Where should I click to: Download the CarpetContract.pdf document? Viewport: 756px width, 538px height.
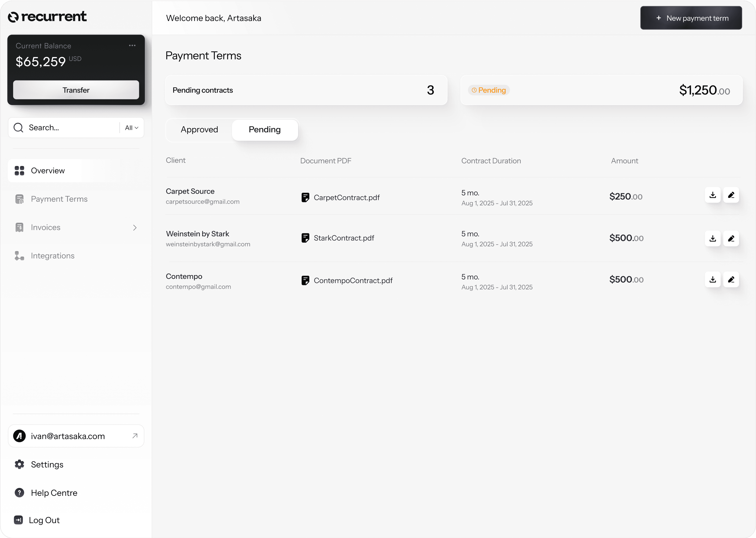(713, 195)
